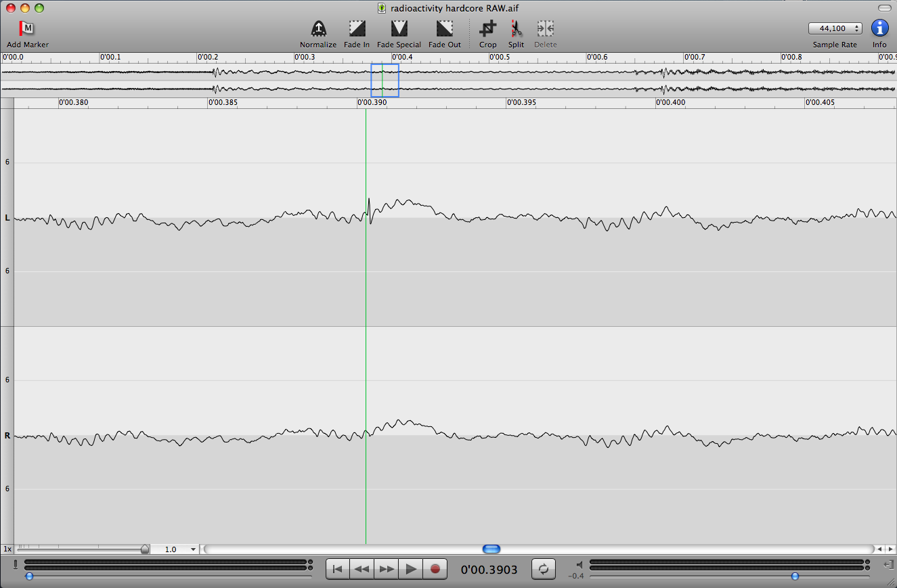Click the 1x zoom reset button

(x=7, y=549)
